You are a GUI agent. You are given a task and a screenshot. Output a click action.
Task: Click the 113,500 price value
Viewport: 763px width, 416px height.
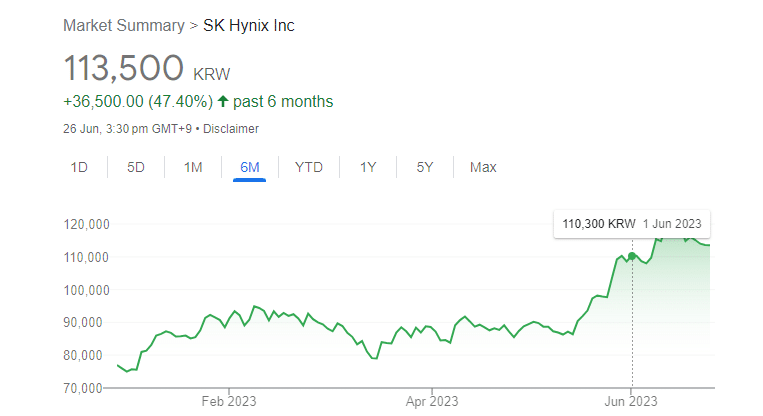(124, 68)
